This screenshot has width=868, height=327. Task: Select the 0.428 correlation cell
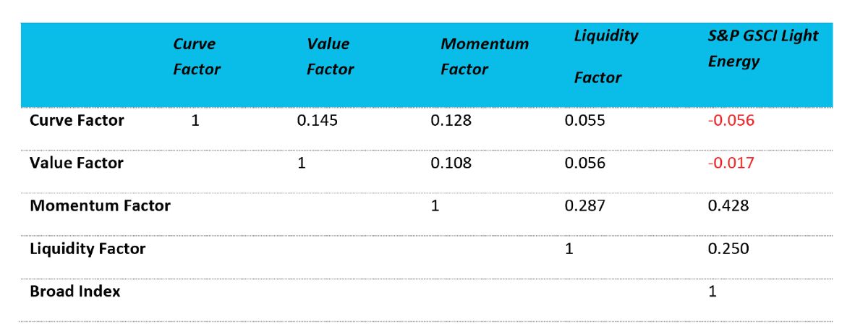tap(728, 206)
